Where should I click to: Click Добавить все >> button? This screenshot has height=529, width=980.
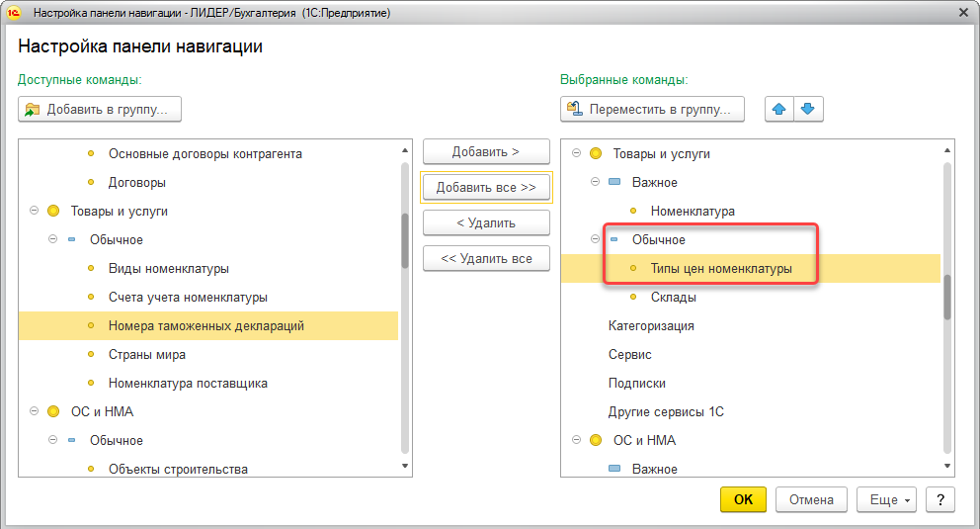click(x=486, y=188)
